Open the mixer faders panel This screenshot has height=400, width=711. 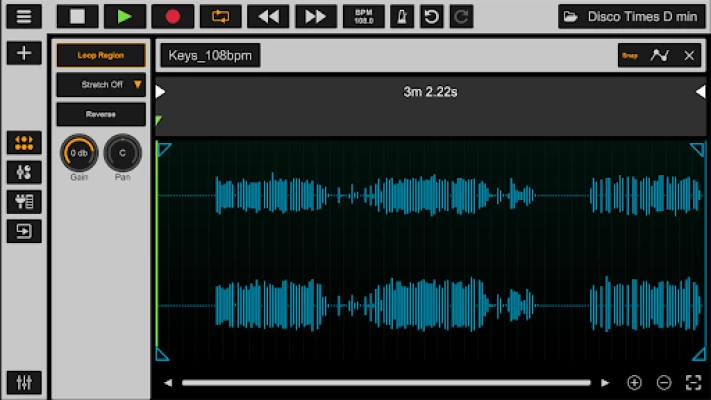pos(24,382)
